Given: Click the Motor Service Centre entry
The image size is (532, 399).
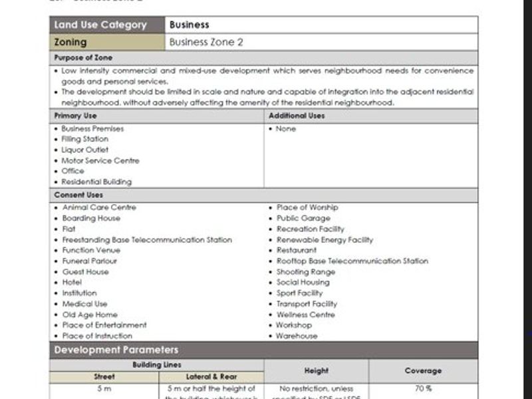Looking at the screenshot, I should [x=100, y=161].
